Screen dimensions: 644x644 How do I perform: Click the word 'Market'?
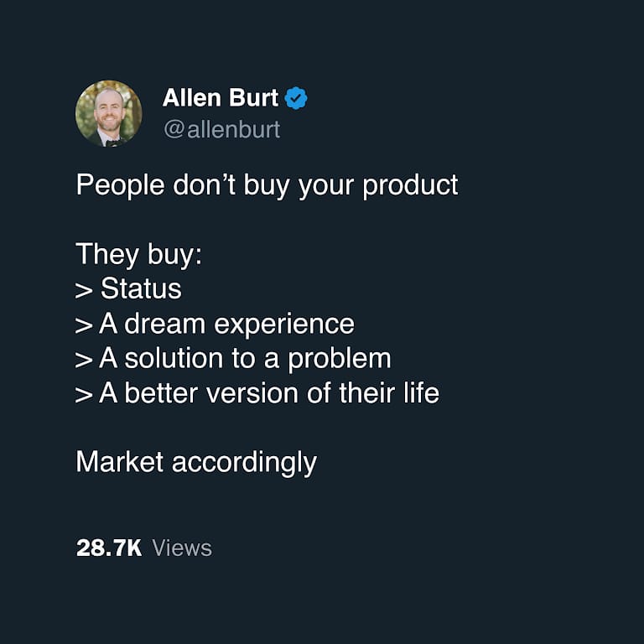coord(120,462)
